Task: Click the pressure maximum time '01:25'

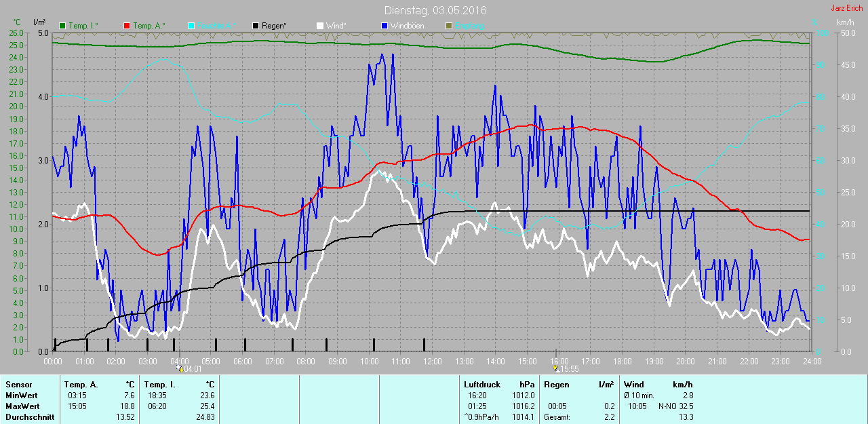Action: click(x=477, y=406)
